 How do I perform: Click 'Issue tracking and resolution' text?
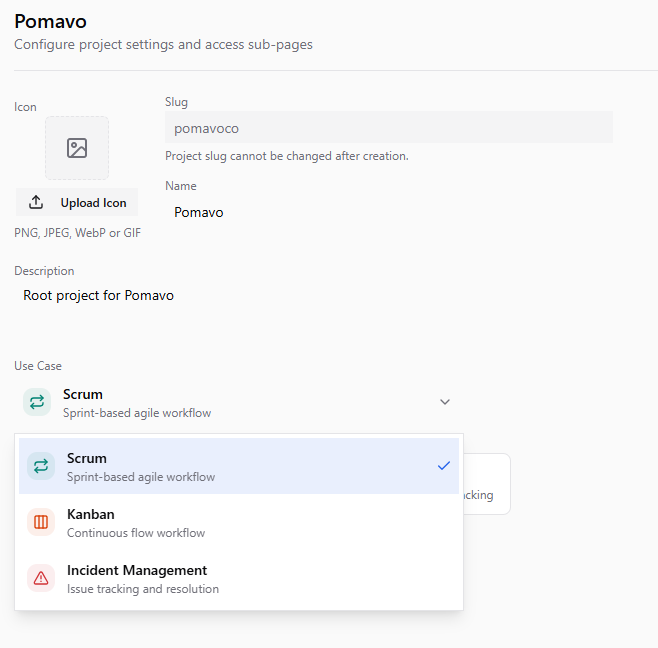click(143, 589)
